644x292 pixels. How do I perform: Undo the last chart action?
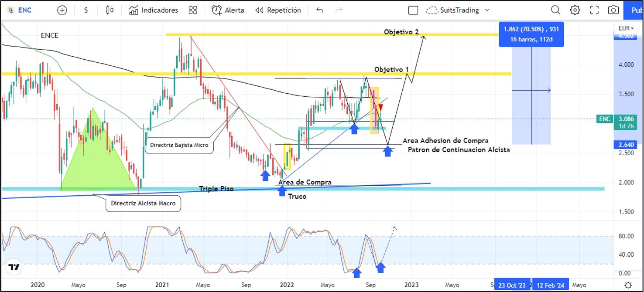320,10
